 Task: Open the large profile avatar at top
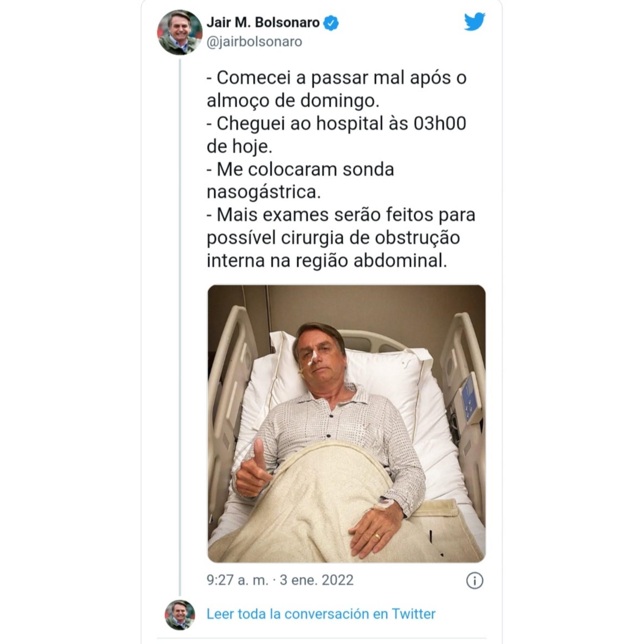pyautogui.click(x=180, y=32)
